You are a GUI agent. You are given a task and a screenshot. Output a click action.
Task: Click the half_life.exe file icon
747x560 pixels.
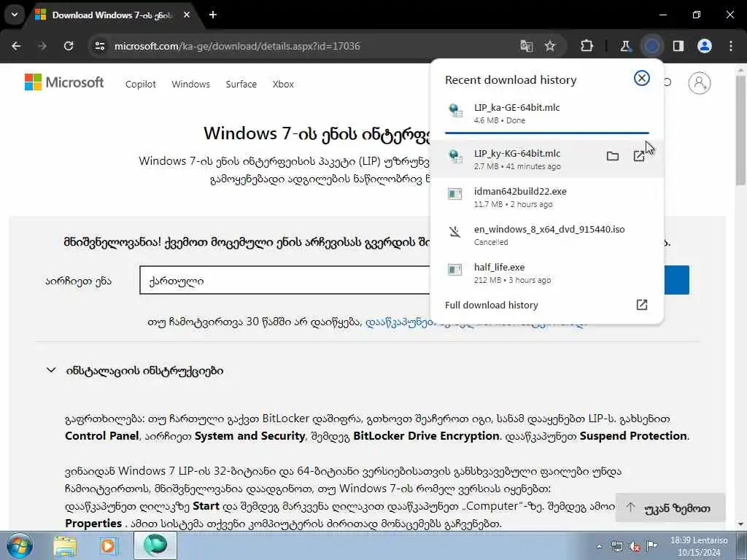[455, 270]
